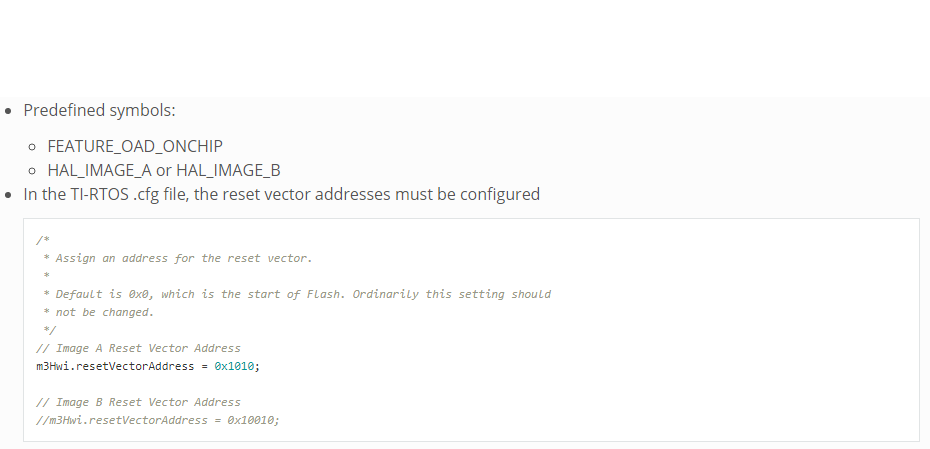Click the hollow bullet beside HAL_IMAGE_A

32,170
